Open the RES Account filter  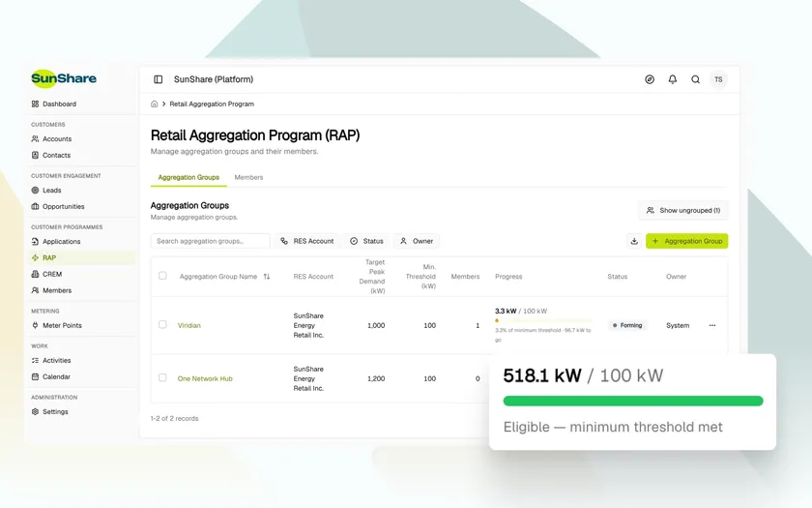point(307,241)
